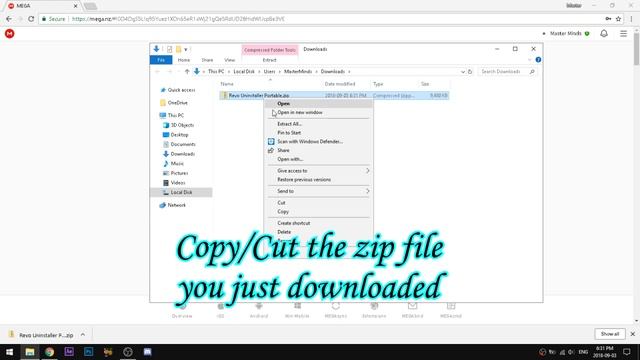Open the Windows Start menu
640x360 pixels.
(9, 352)
